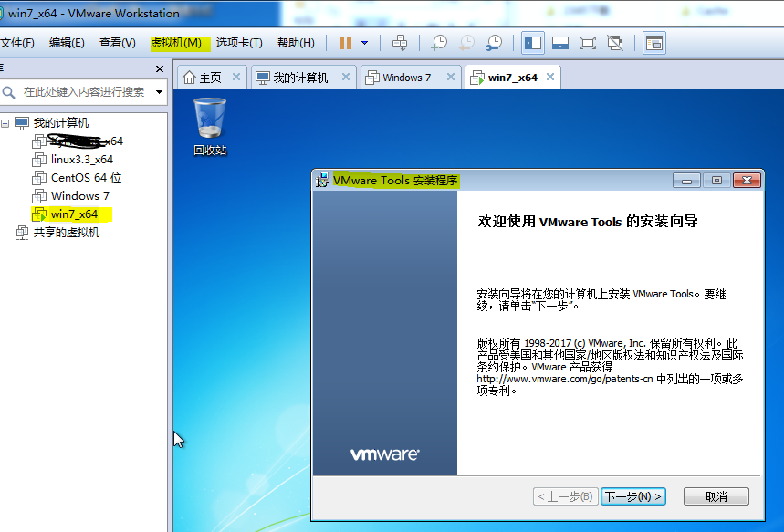The width and height of the screenshot is (784, 532).
Task: Open the 选项卡(T) menu
Action: [239, 43]
